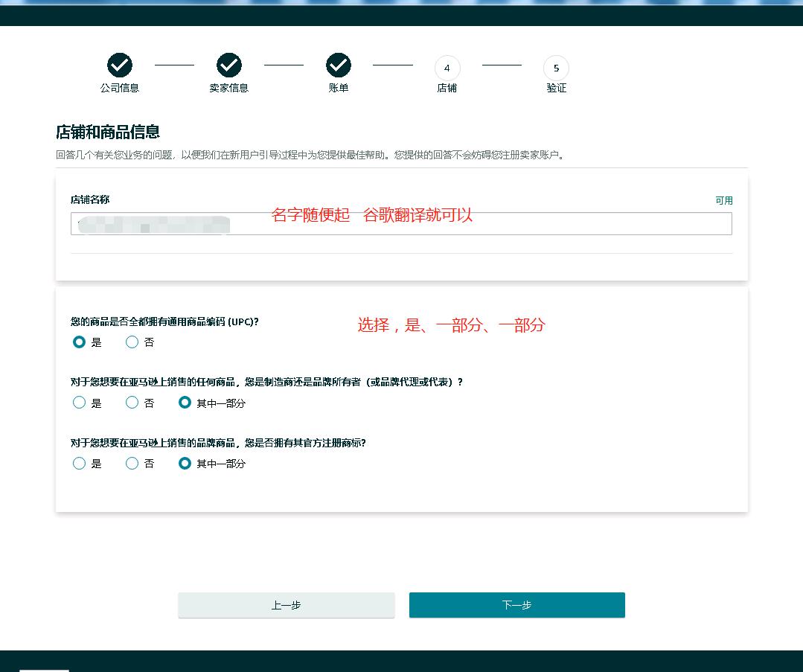Select 否 for the manufacturer question

tap(132, 403)
